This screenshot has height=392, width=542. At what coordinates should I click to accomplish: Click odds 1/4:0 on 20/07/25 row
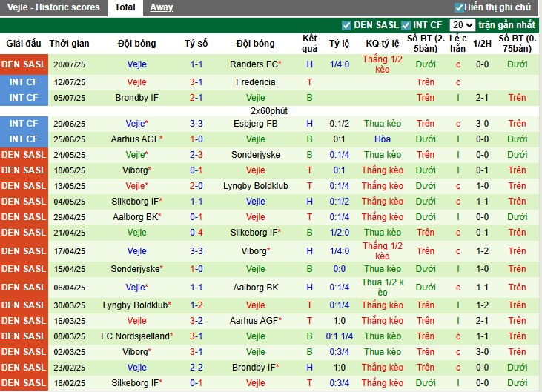(340, 64)
